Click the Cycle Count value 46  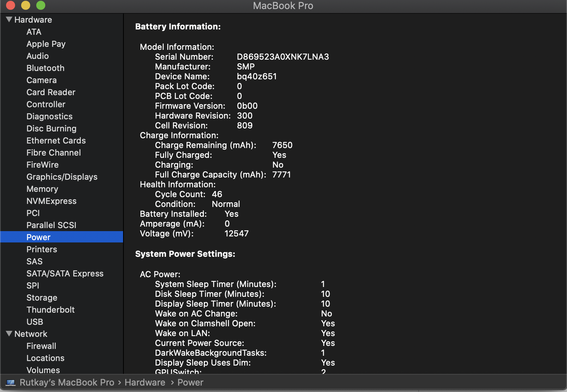pyautogui.click(x=217, y=194)
